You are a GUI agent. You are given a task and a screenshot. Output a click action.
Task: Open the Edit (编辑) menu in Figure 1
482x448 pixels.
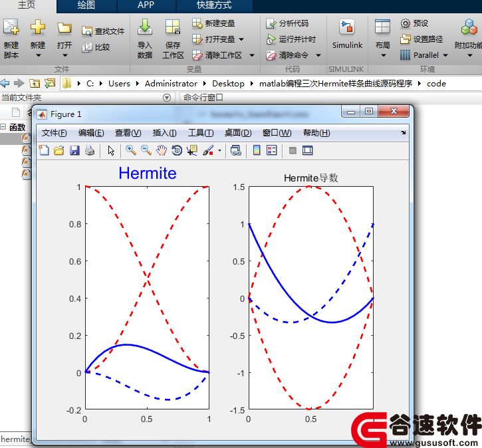click(91, 133)
